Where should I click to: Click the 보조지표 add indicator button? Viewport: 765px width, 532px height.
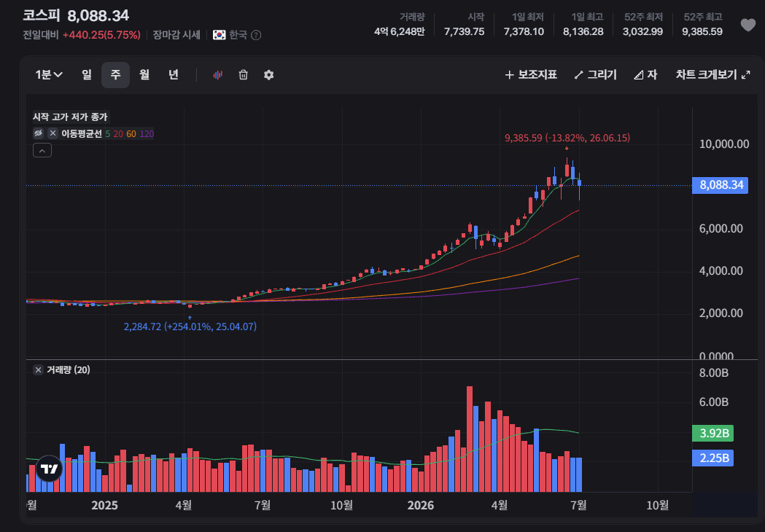point(530,74)
